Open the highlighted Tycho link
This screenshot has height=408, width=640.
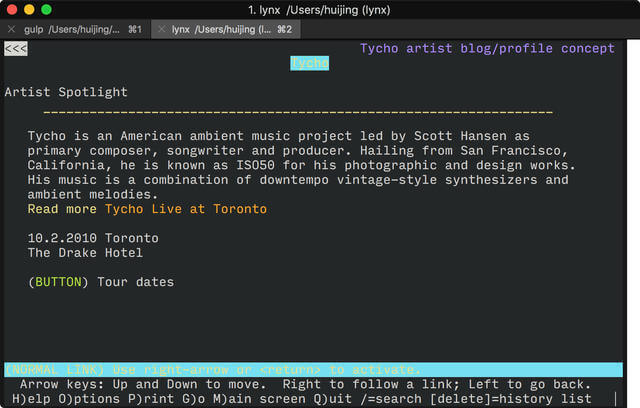click(309, 63)
